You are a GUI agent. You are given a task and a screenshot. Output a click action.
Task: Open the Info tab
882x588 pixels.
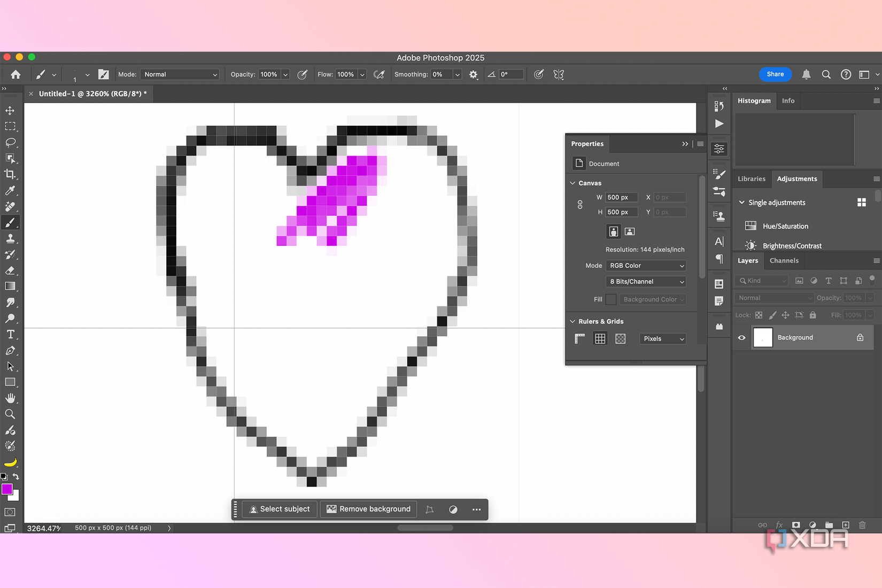pos(788,100)
